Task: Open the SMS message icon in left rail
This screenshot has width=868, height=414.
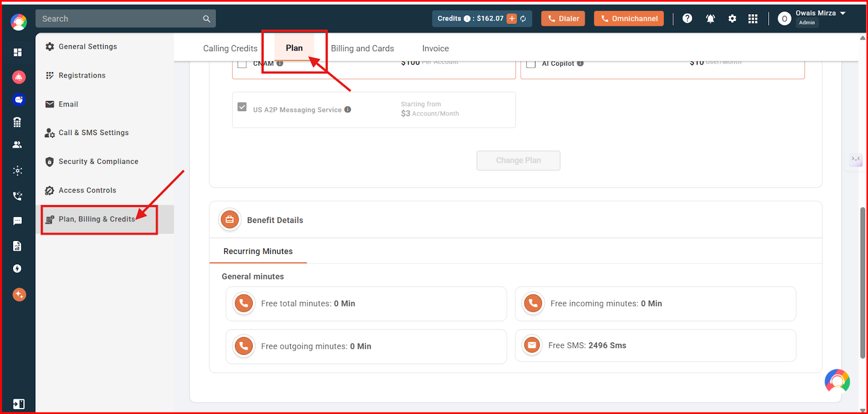Action: pyautogui.click(x=17, y=221)
